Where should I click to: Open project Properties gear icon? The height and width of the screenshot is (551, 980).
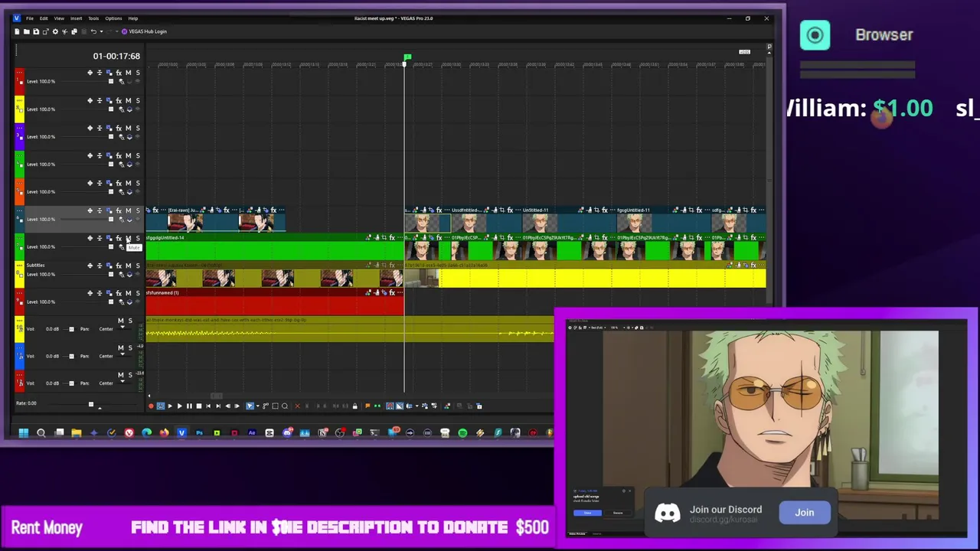pyautogui.click(x=55, y=31)
